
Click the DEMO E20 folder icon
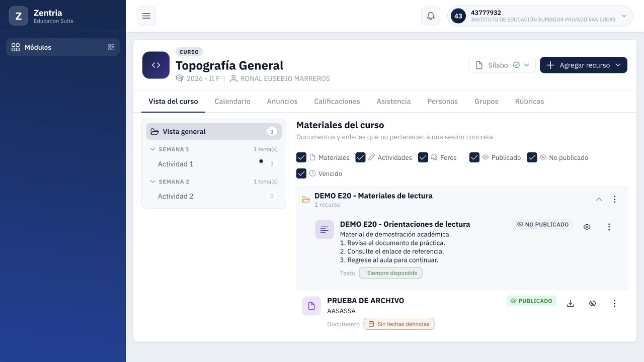click(x=306, y=200)
